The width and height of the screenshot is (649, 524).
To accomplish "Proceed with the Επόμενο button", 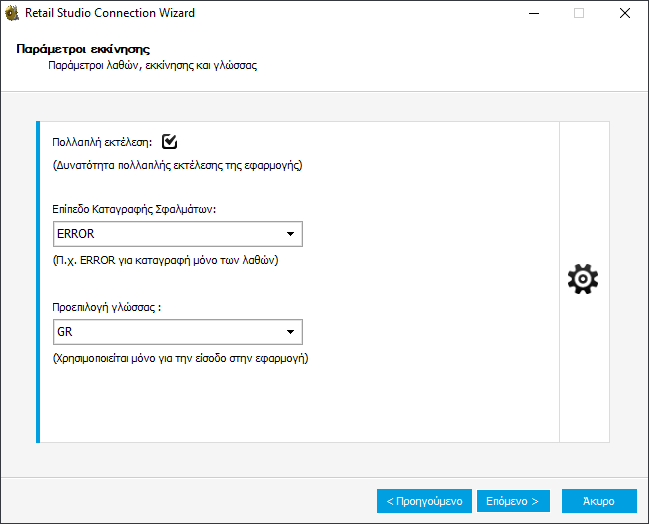I will click(513, 500).
